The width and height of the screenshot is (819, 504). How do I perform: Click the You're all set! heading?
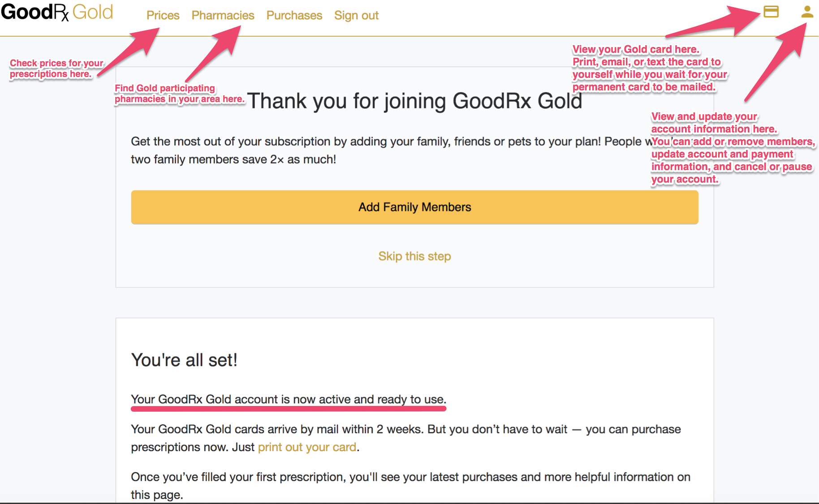pyautogui.click(x=184, y=360)
